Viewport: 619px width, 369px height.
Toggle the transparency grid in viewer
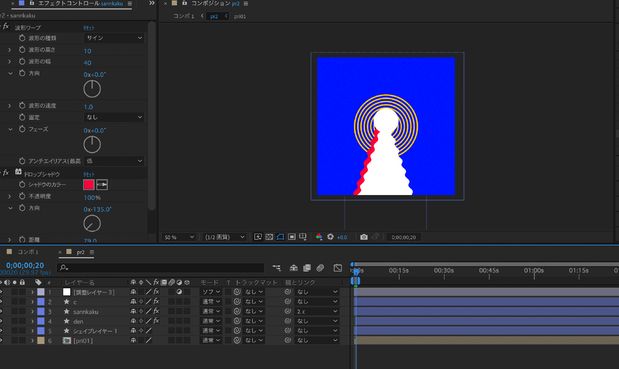[269, 237]
